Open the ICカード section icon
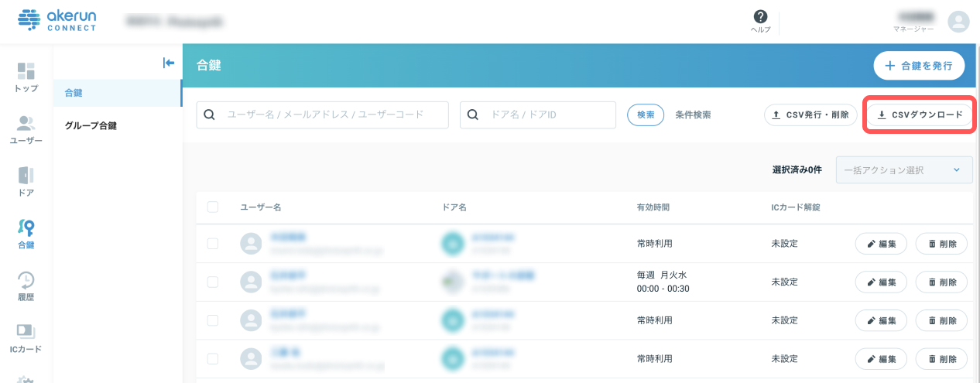The width and height of the screenshot is (980, 383). pyautogui.click(x=26, y=331)
